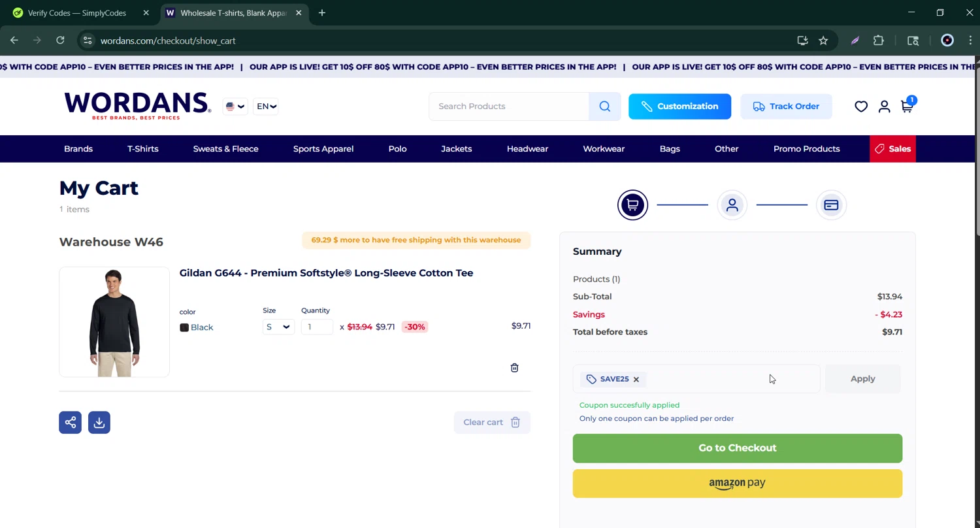
Task: Click the -30% discount badge
Action: (414, 327)
